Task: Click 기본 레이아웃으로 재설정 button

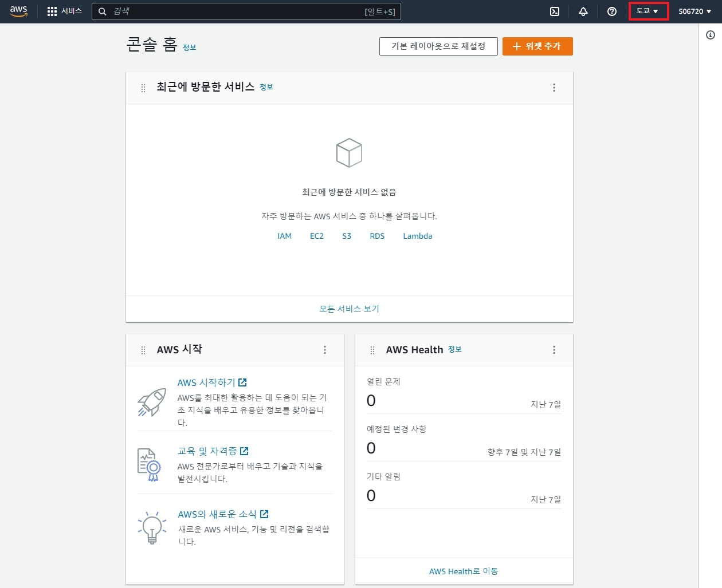Action: (x=438, y=46)
